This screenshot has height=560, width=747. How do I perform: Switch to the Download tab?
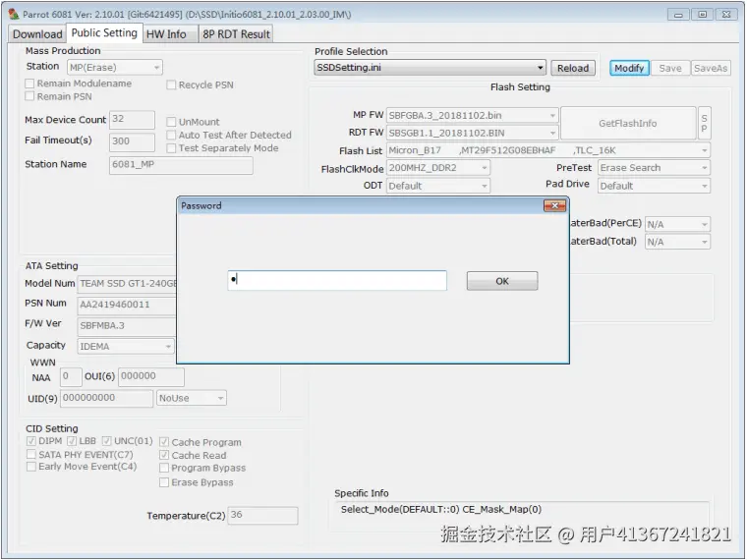pyautogui.click(x=37, y=34)
